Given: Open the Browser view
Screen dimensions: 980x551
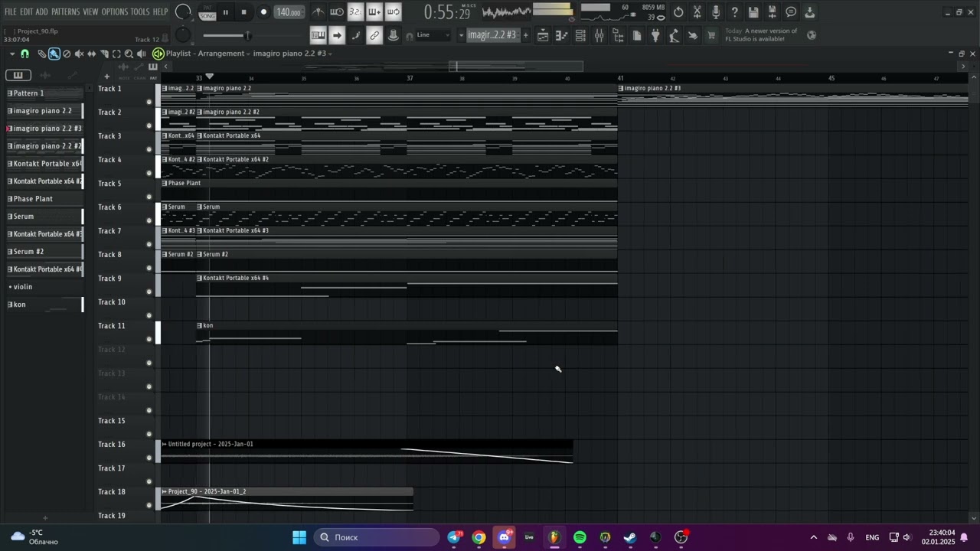Looking at the screenshot, I should [x=618, y=35].
